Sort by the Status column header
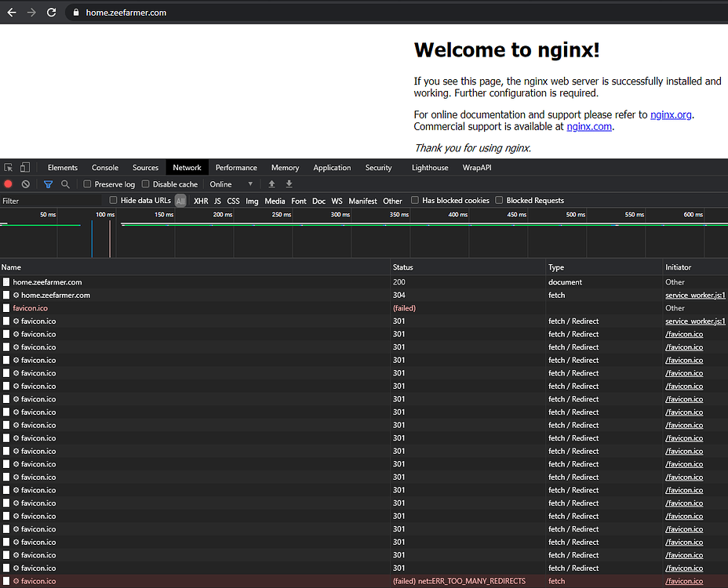 pos(468,267)
